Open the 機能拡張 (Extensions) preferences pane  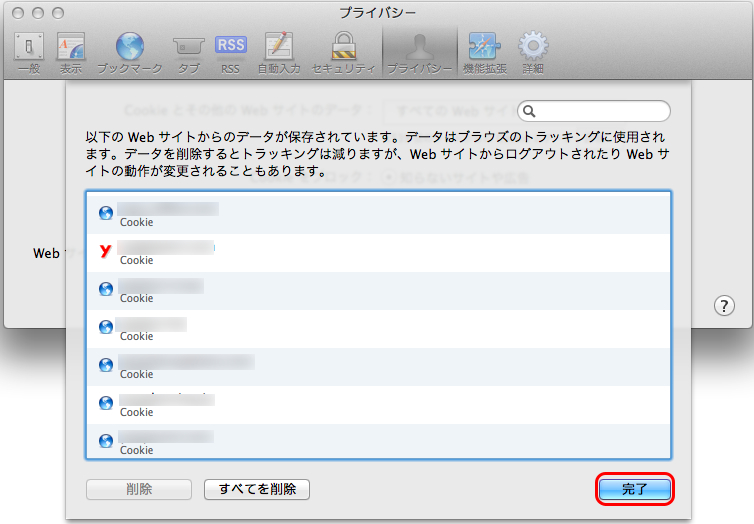point(485,52)
